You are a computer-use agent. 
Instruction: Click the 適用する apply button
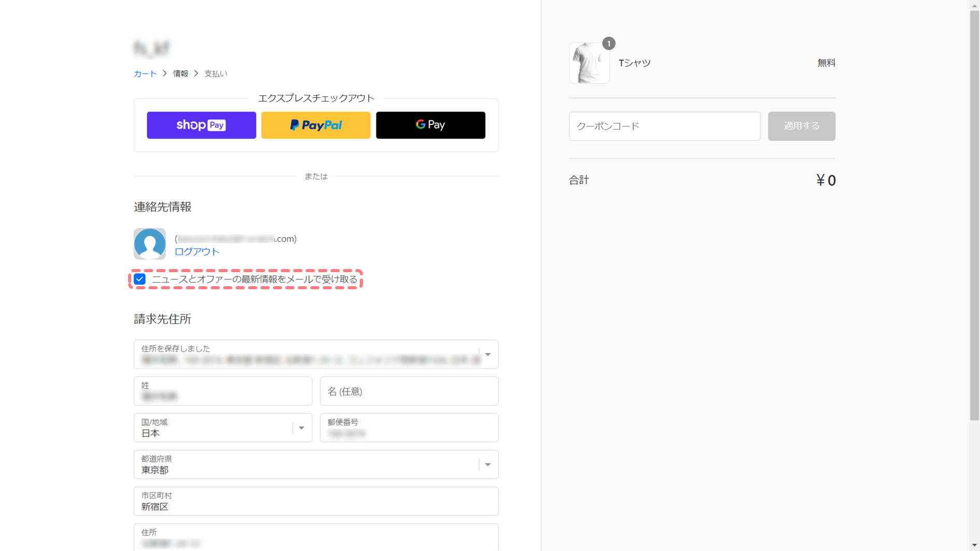[x=802, y=126]
